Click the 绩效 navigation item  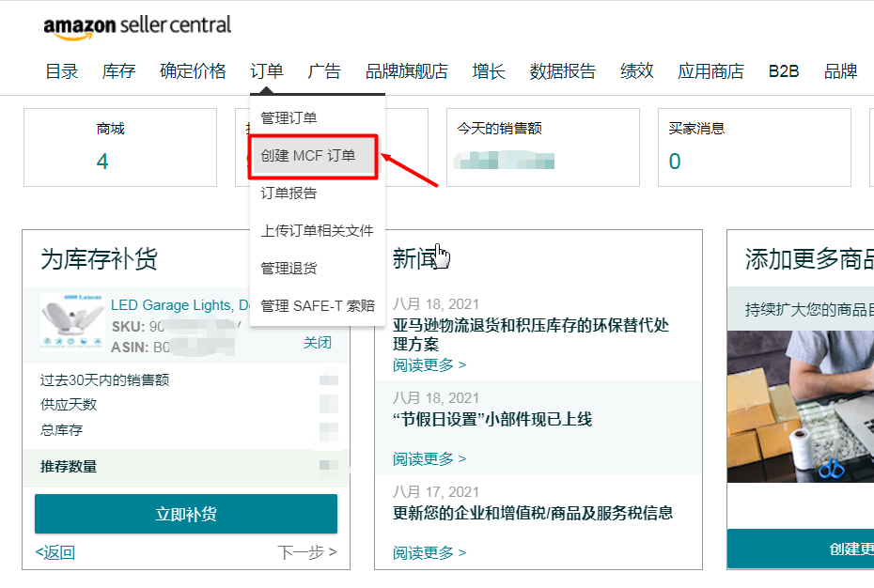tap(636, 70)
